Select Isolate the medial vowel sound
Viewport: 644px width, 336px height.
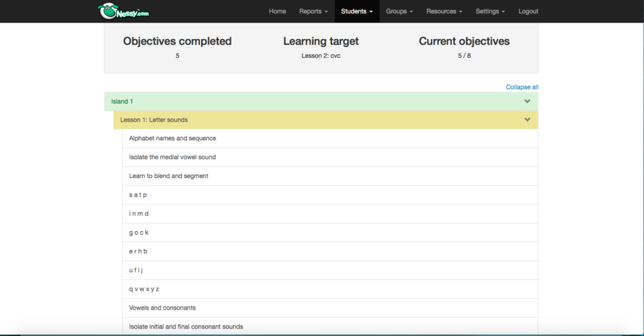tap(172, 157)
